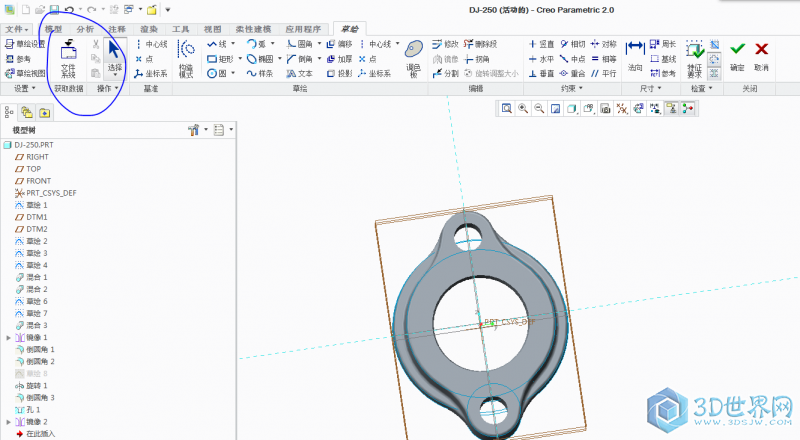Toggle highlight open ends inspect button
This screenshot has height=440, width=800.
click(714, 59)
